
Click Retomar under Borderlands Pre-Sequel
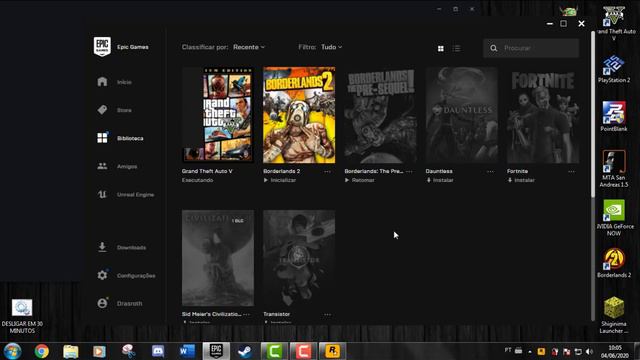(x=360, y=180)
